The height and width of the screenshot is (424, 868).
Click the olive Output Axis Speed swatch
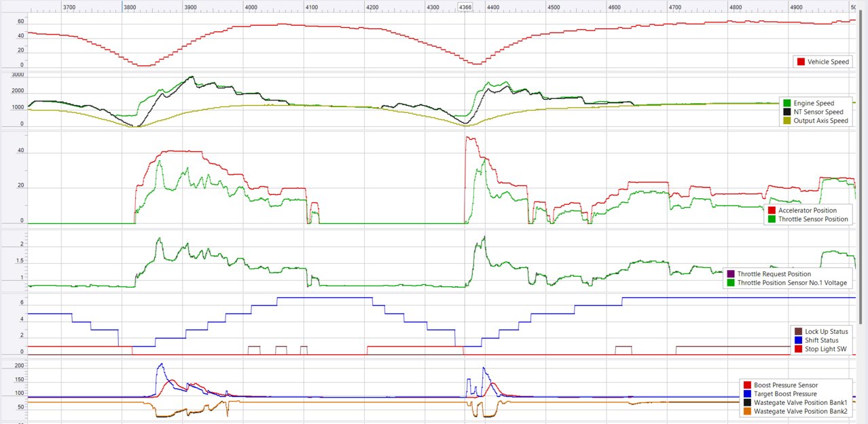(x=788, y=121)
